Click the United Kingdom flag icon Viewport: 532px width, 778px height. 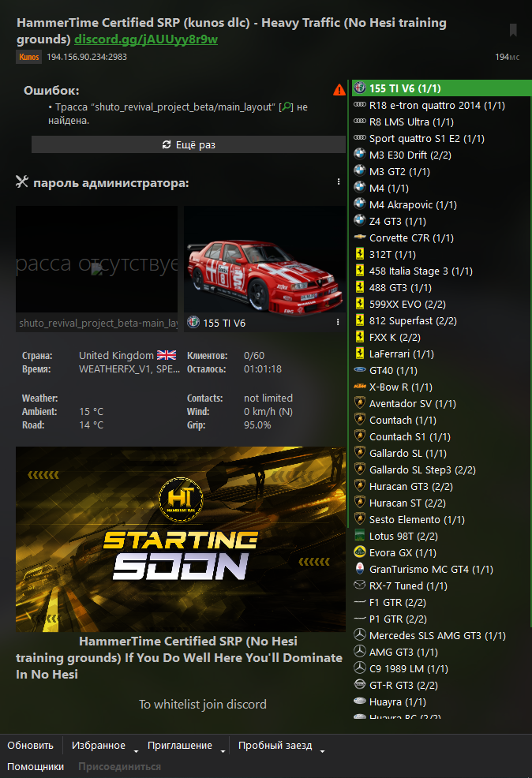tap(167, 355)
